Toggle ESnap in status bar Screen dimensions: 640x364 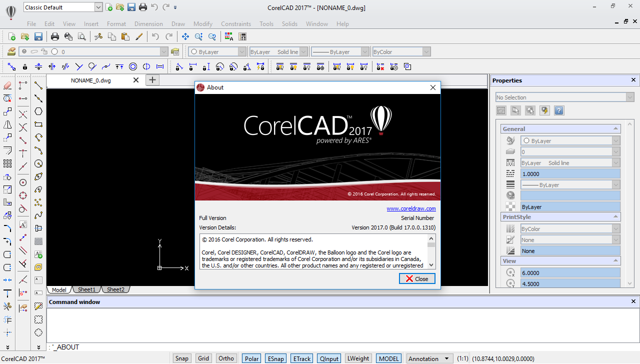coord(276,358)
